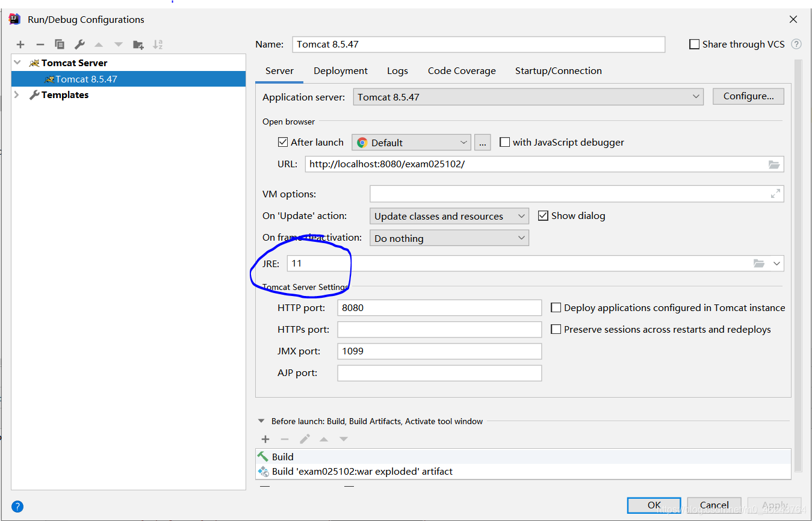Click VM options input field

pyautogui.click(x=577, y=194)
